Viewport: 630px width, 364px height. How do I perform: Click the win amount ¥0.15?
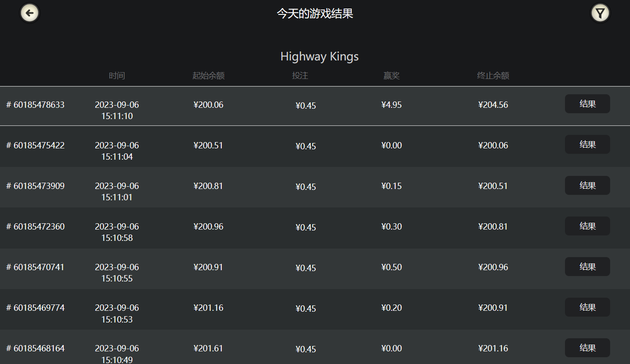[x=392, y=186]
